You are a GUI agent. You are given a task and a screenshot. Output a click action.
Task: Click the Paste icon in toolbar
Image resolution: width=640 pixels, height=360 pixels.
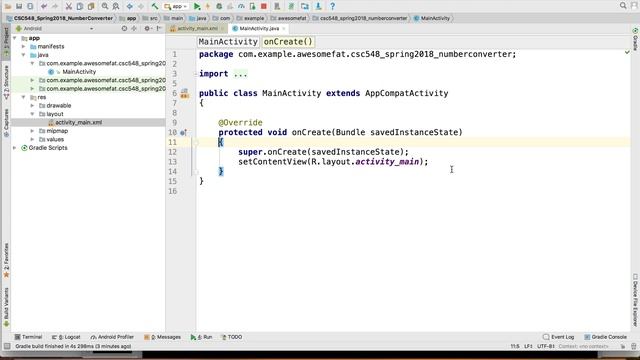91,6
